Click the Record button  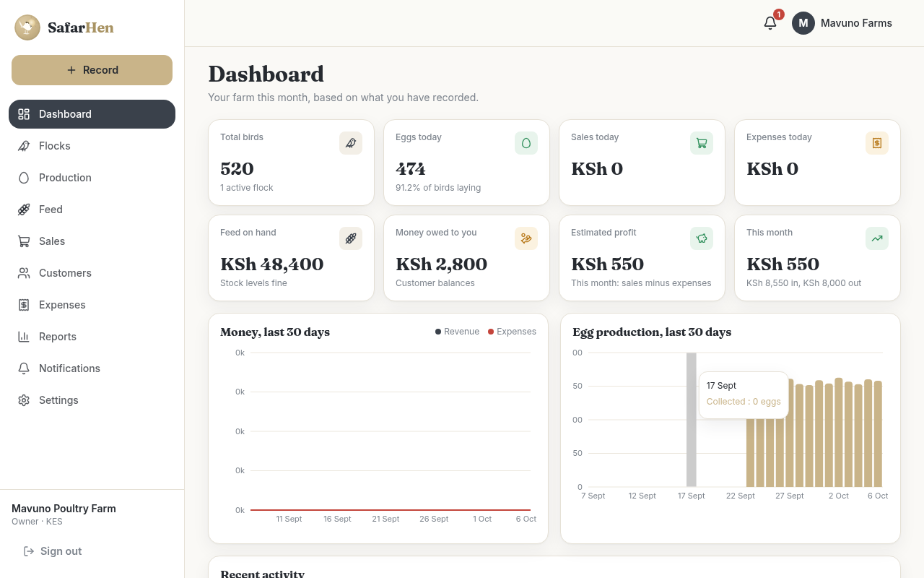92,70
